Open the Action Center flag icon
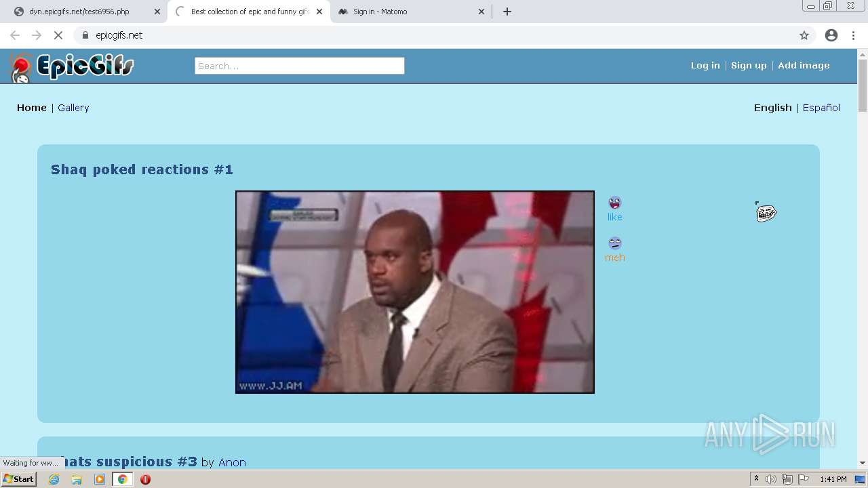The width and height of the screenshot is (868, 488). pyautogui.click(x=804, y=479)
